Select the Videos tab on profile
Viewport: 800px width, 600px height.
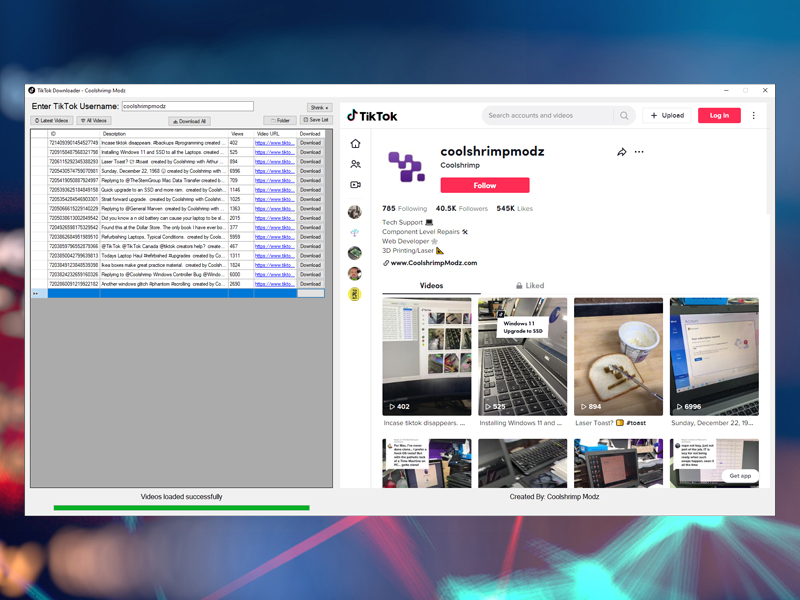431,285
